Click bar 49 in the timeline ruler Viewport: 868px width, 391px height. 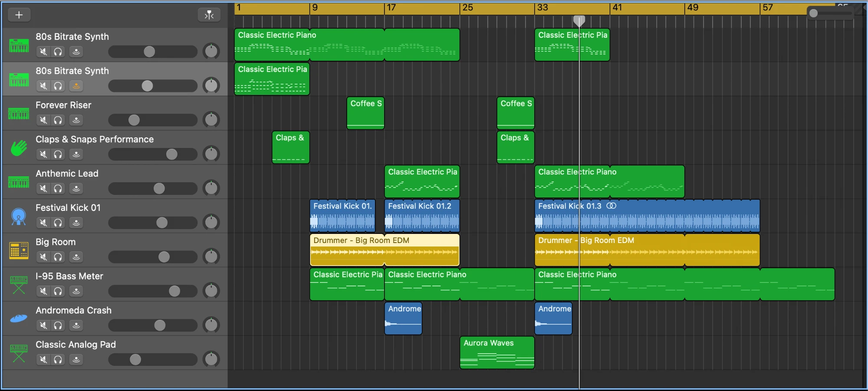(x=693, y=7)
